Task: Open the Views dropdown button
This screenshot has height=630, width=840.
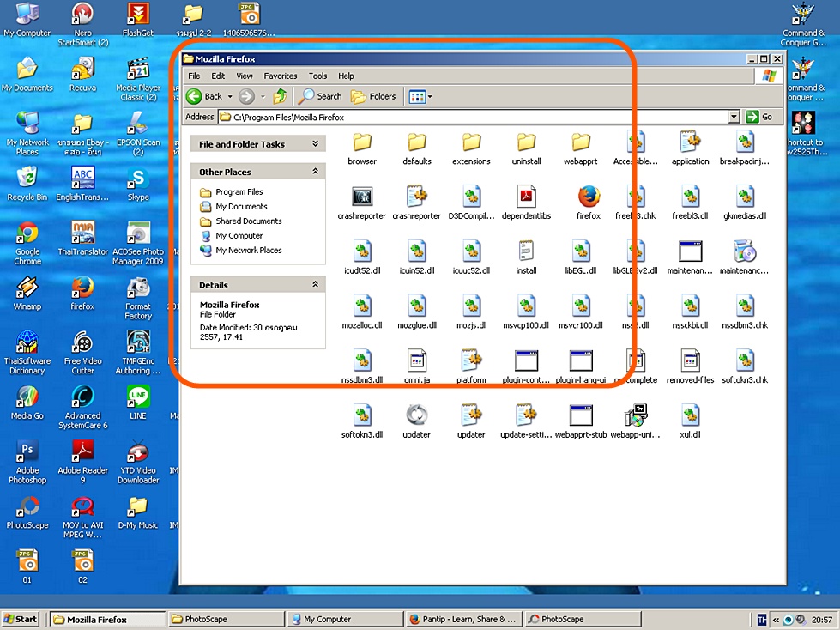Action: coord(420,96)
